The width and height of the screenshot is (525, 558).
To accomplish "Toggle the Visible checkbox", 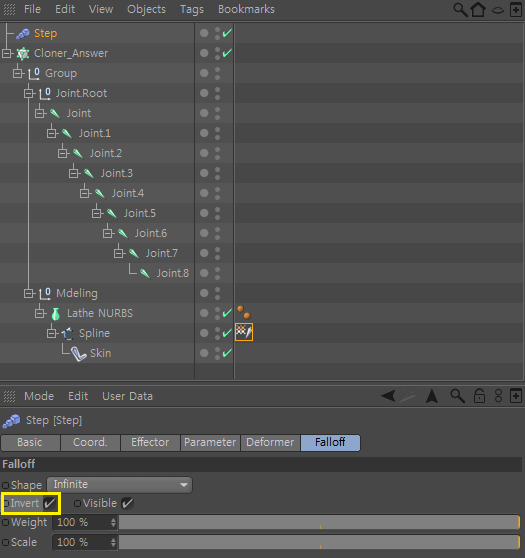I will [x=127, y=503].
